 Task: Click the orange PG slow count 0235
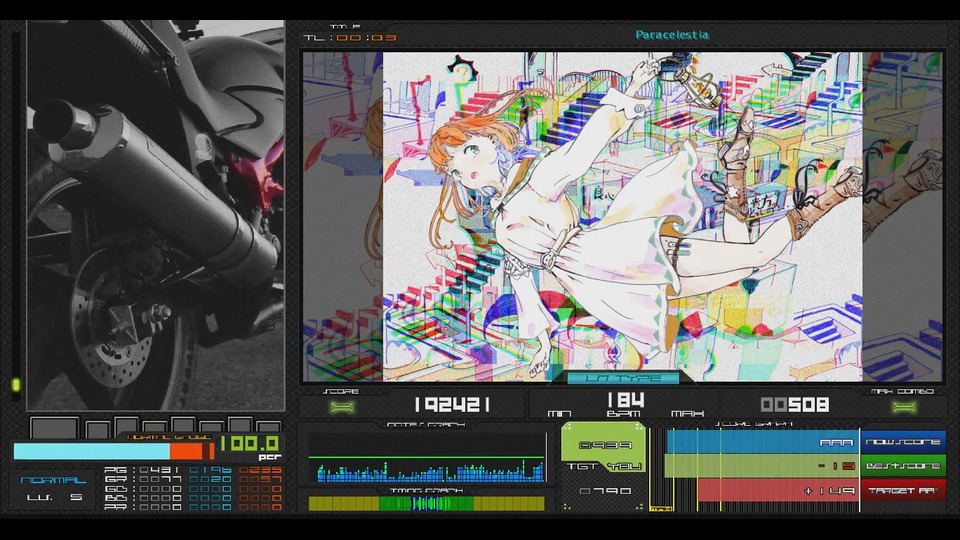click(260, 470)
